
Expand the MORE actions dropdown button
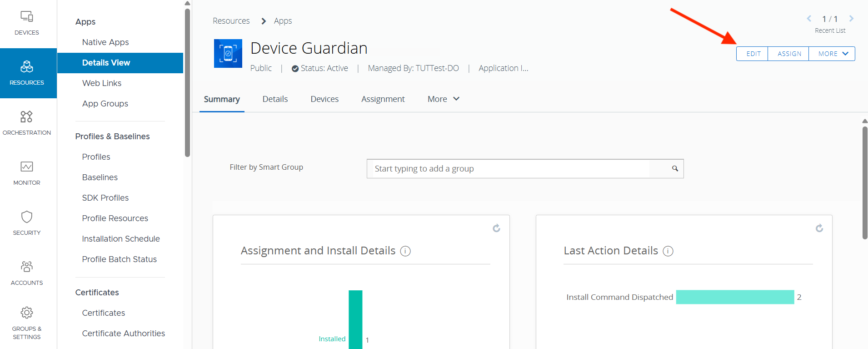click(x=832, y=54)
